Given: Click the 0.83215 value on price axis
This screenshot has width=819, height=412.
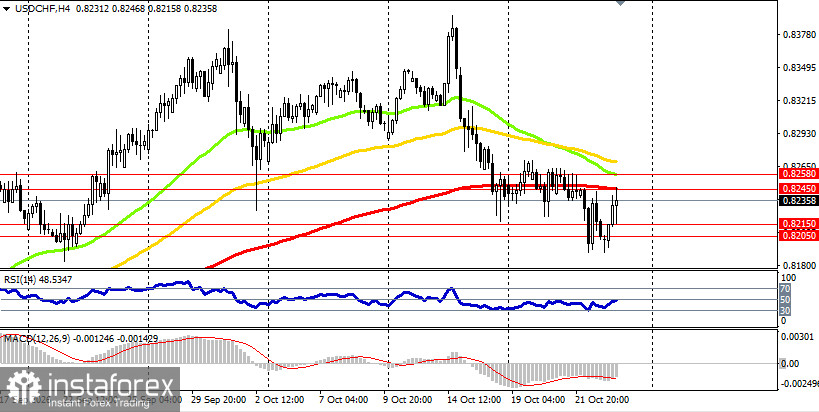Looking at the screenshot, I should 798,101.
